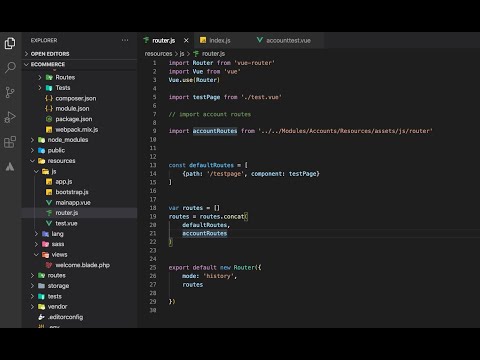Click "'history'" on line 26
This screenshot has width=480, height=360.
(x=218, y=276)
